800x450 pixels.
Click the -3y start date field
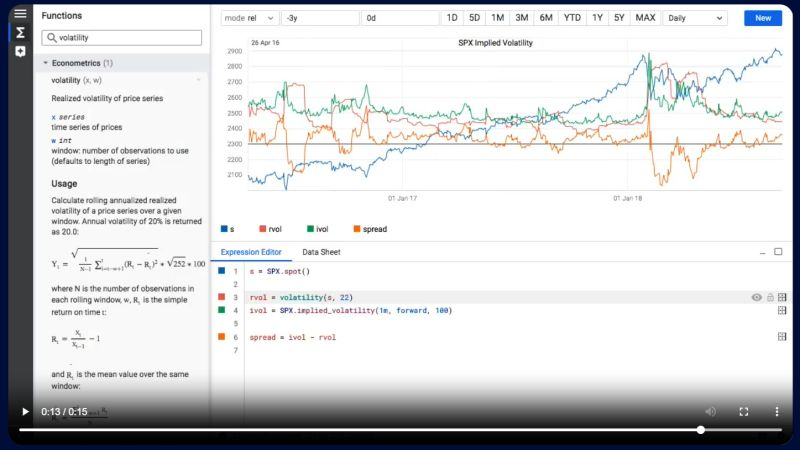coord(320,18)
